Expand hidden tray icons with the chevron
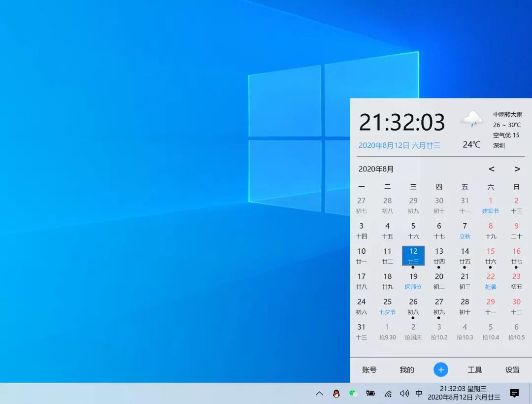Screen dimensions: 532x404 [319, 394]
